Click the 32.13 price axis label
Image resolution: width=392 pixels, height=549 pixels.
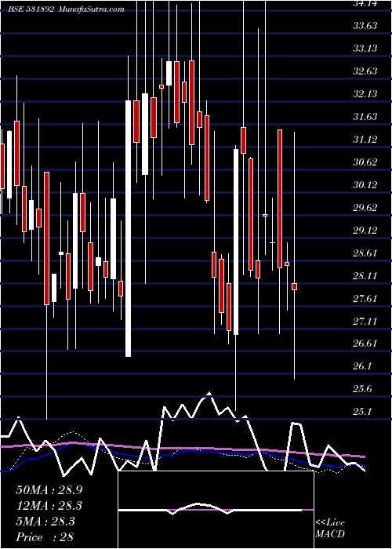coord(365,94)
